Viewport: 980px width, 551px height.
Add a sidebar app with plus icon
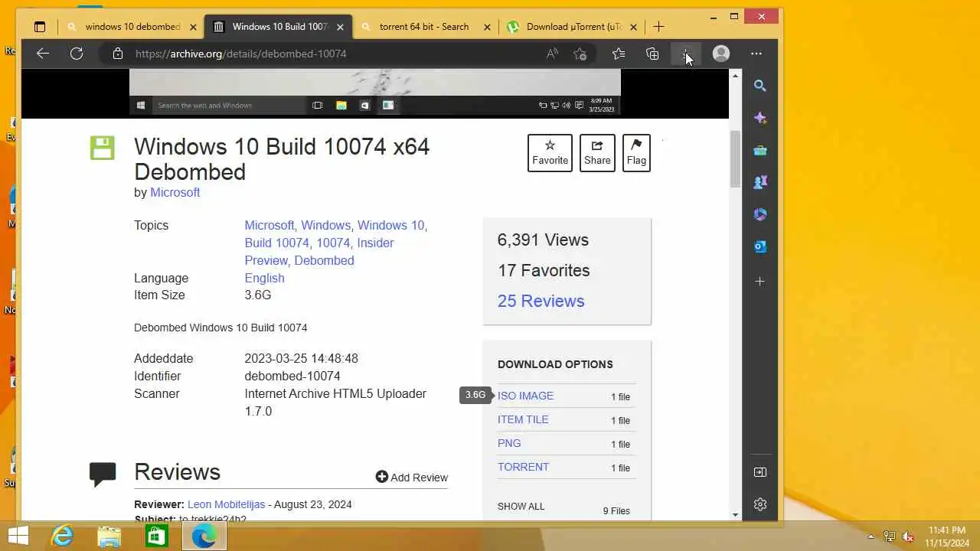pyautogui.click(x=760, y=282)
